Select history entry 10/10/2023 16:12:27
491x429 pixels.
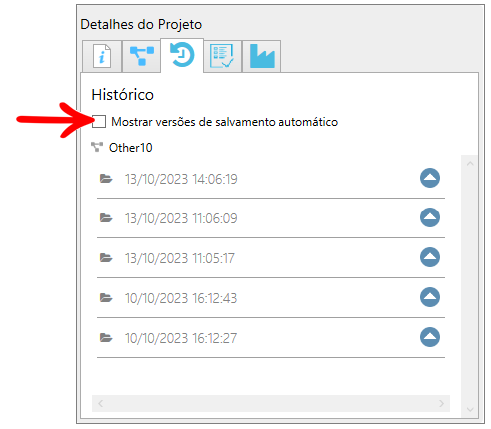(181, 338)
